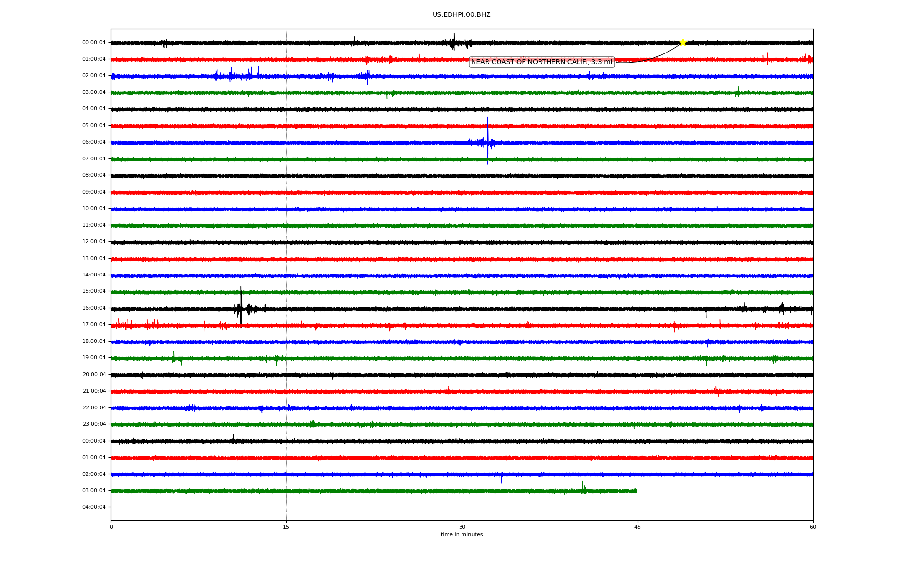Screen dimensions: 924x578
Task: Click the 15 tick label on the x-axis
Action: [x=286, y=527]
